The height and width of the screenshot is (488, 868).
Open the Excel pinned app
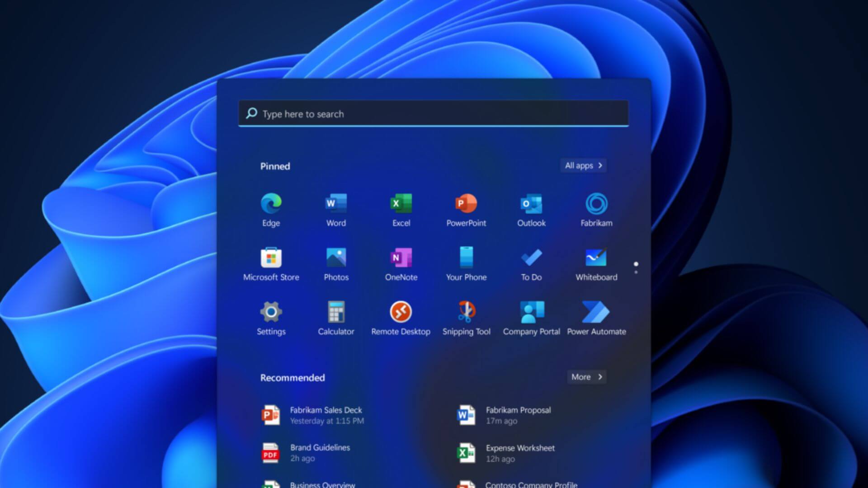coord(401,204)
